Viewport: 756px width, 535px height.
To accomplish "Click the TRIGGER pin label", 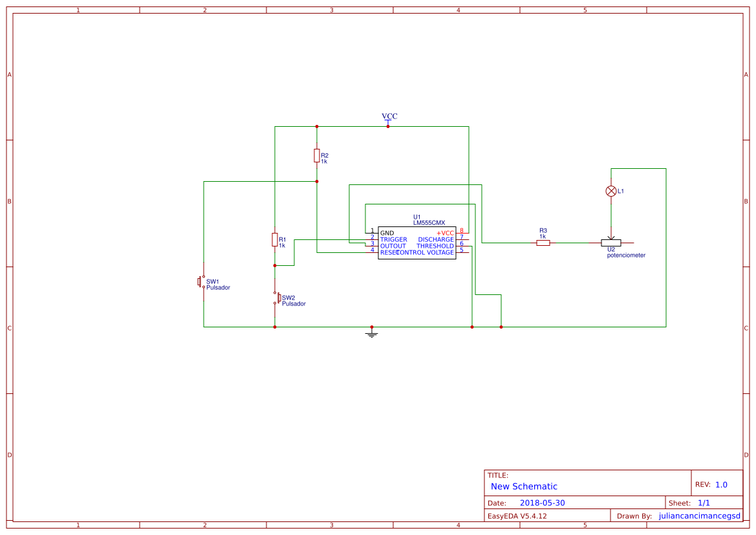I will (393, 240).
